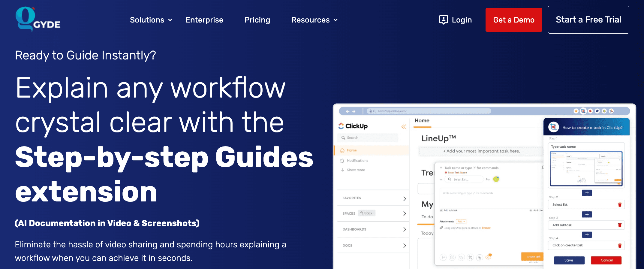This screenshot has height=269, width=644.
Task: Expand the Resources dropdown menu
Action: click(x=314, y=20)
